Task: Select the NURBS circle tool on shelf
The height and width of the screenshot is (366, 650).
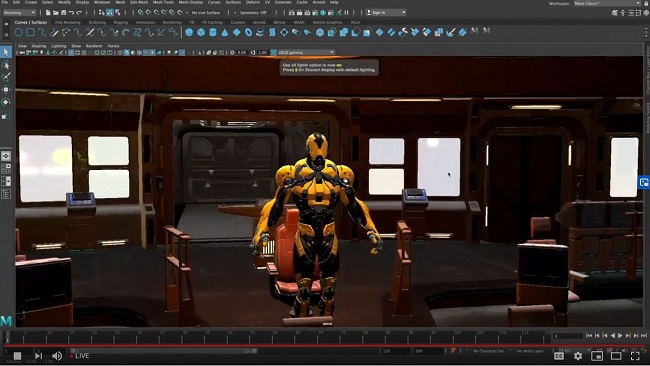Action: pos(18,32)
